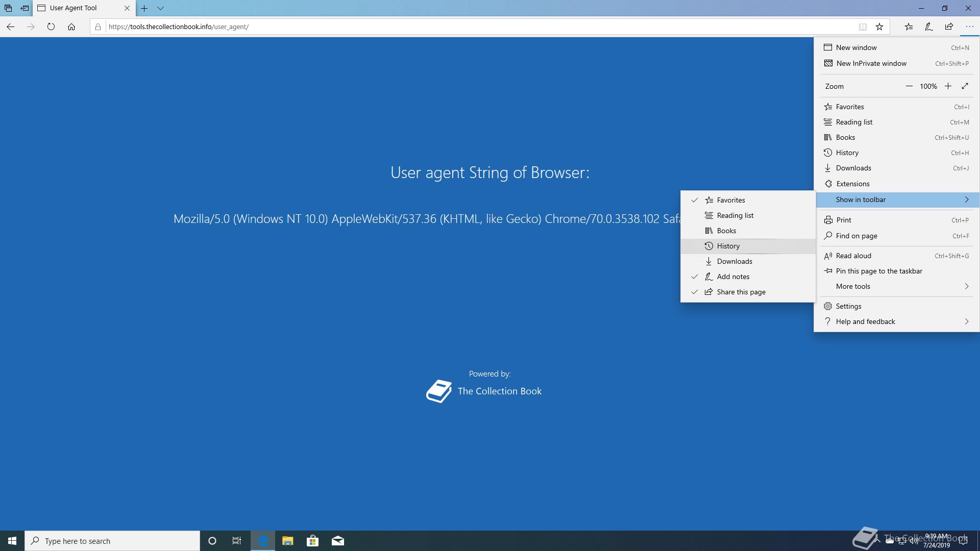
Task: Click zoom in plus button
Action: 948,86
